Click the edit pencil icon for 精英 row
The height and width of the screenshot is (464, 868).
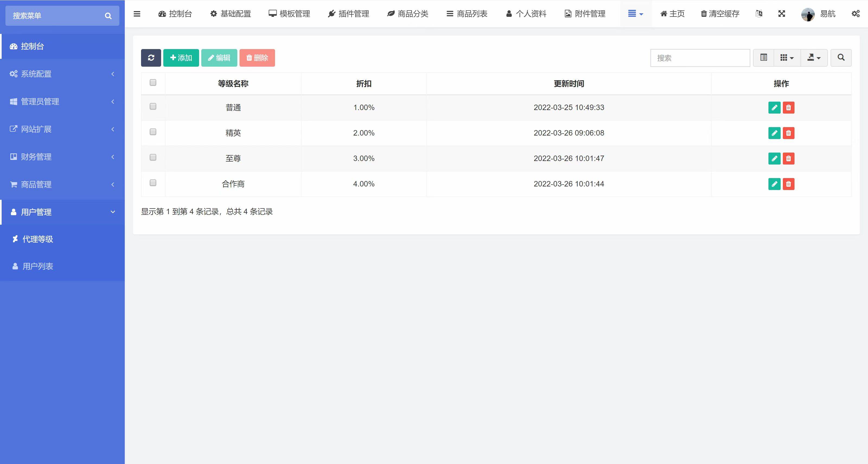pyautogui.click(x=774, y=133)
